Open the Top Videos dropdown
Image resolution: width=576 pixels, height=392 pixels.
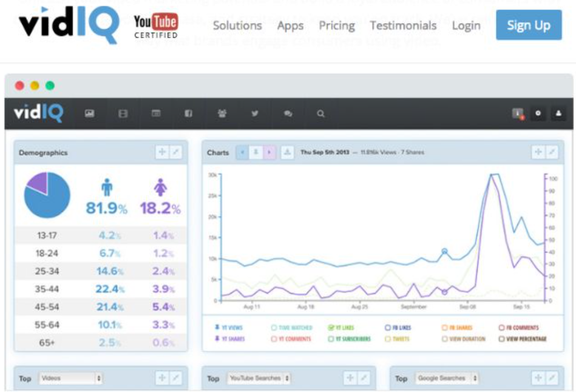coord(70,378)
